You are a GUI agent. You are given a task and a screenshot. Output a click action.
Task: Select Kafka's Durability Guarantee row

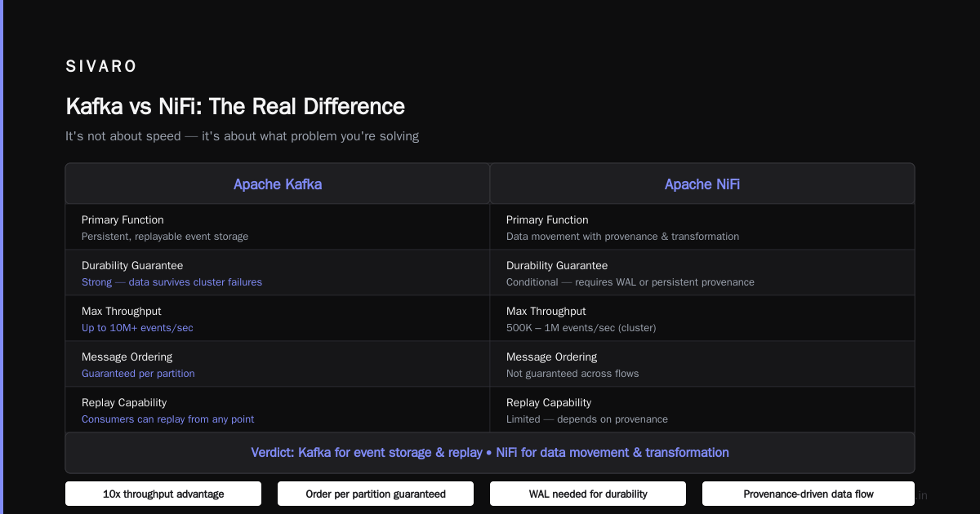pyautogui.click(x=278, y=273)
